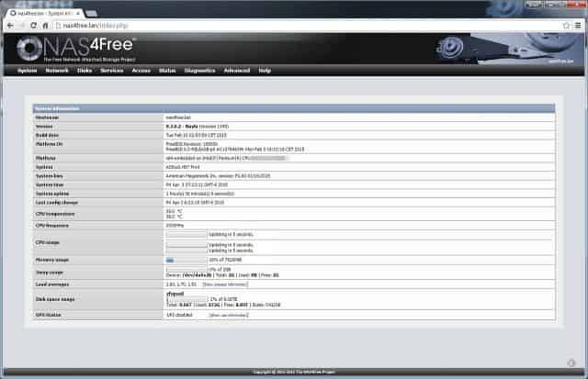
Task: Click the browser back arrow
Action: (9, 26)
